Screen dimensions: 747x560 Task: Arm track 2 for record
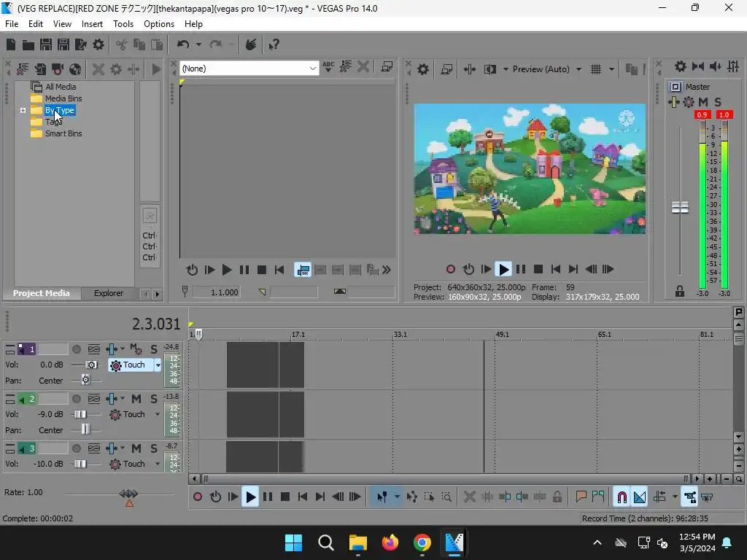click(x=76, y=399)
